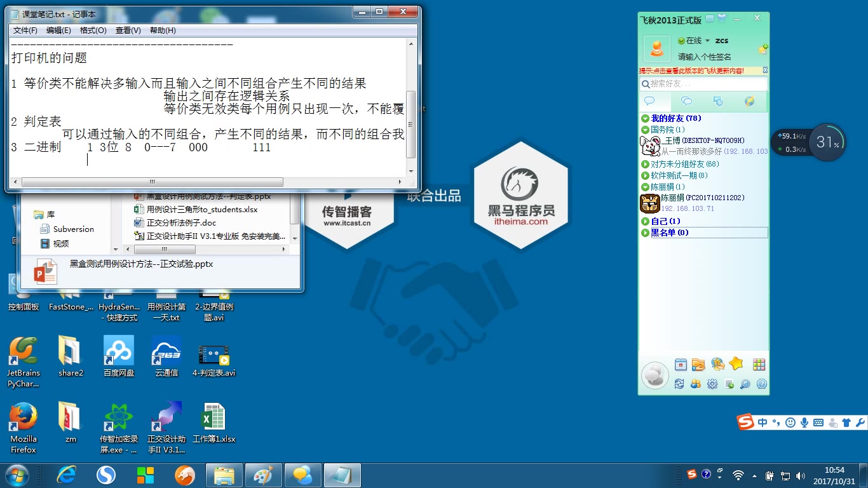Open contact 王博 (DESKTOP-NQ7009H)
The image size is (868, 488).
(704, 146)
